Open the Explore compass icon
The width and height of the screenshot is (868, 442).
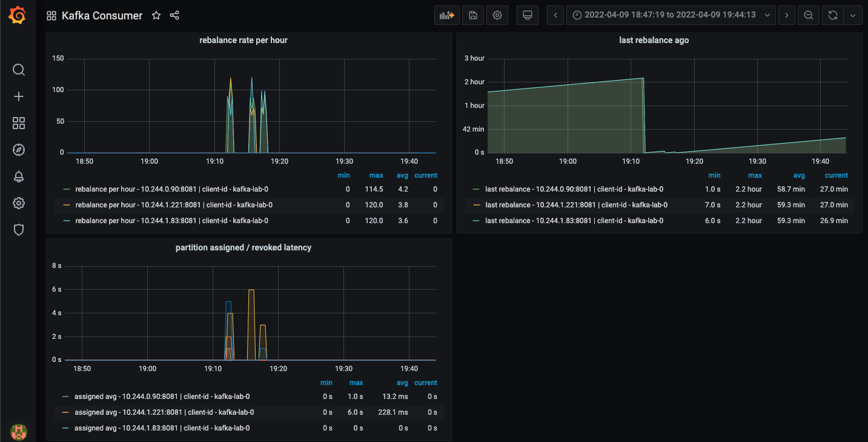(19, 150)
